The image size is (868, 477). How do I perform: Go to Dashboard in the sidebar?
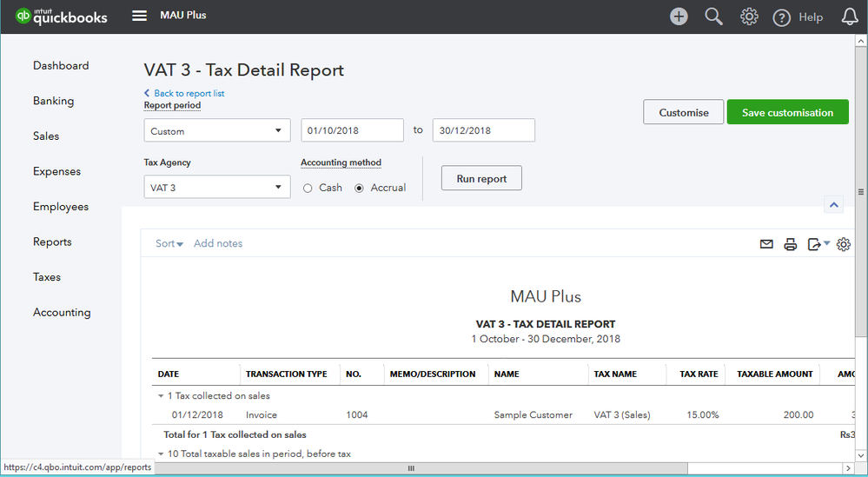61,65
